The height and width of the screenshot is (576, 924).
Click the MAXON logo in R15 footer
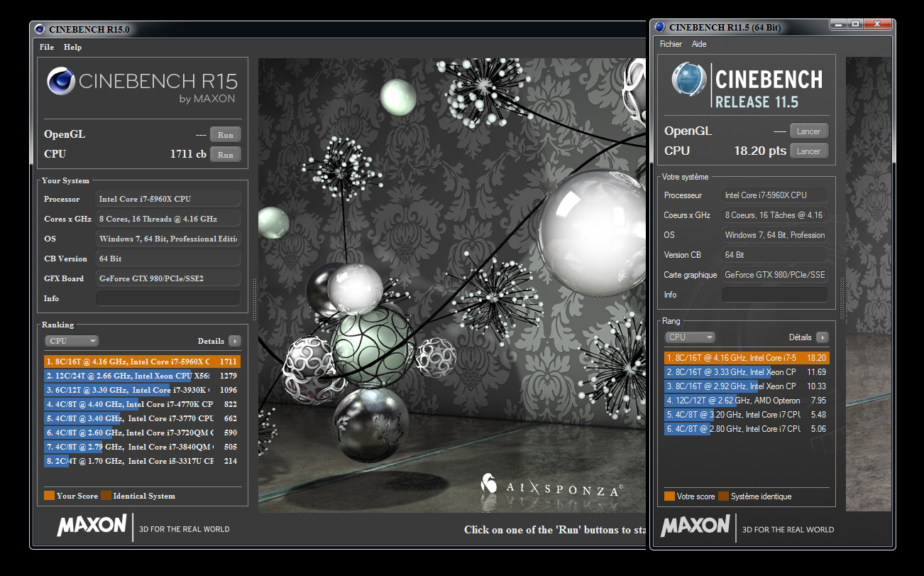click(x=92, y=526)
